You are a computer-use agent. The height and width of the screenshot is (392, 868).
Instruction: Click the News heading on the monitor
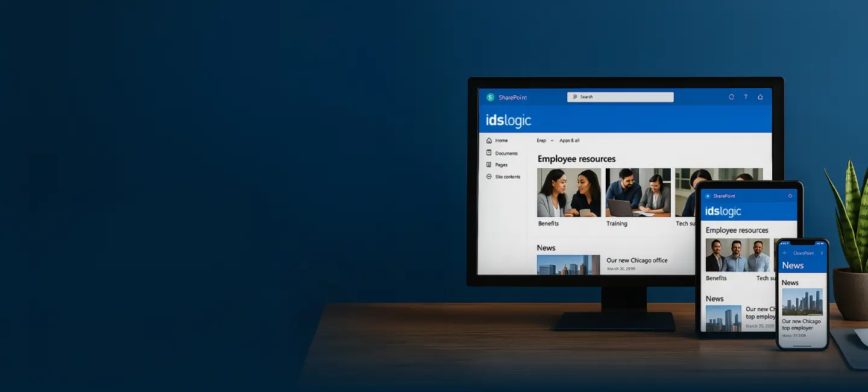pos(546,248)
